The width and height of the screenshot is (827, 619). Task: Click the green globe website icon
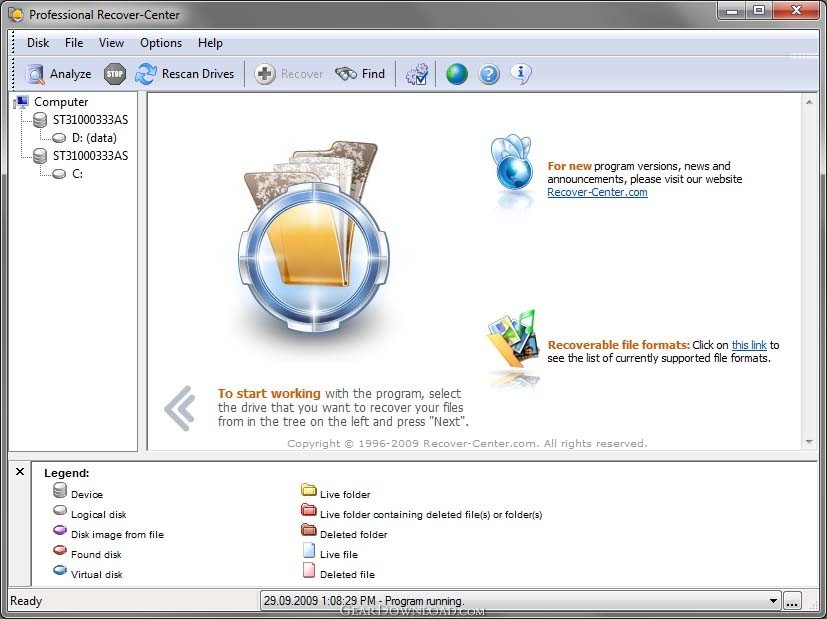(x=457, y=74)
